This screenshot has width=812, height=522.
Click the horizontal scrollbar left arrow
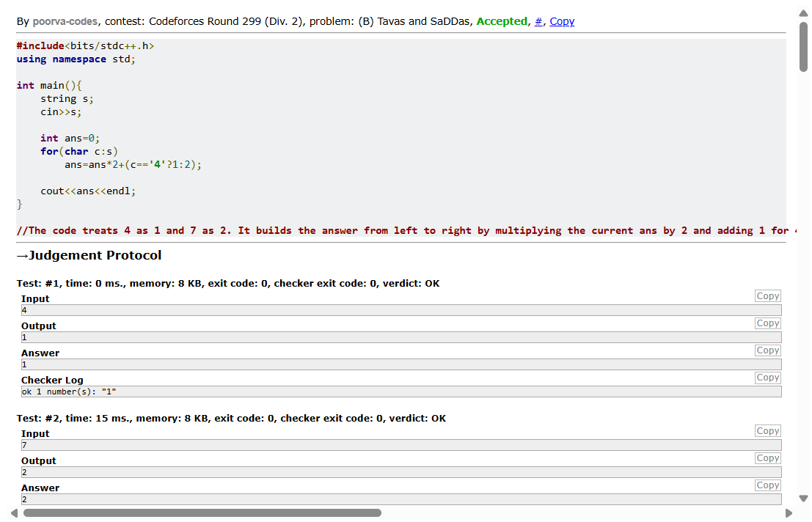14,513
